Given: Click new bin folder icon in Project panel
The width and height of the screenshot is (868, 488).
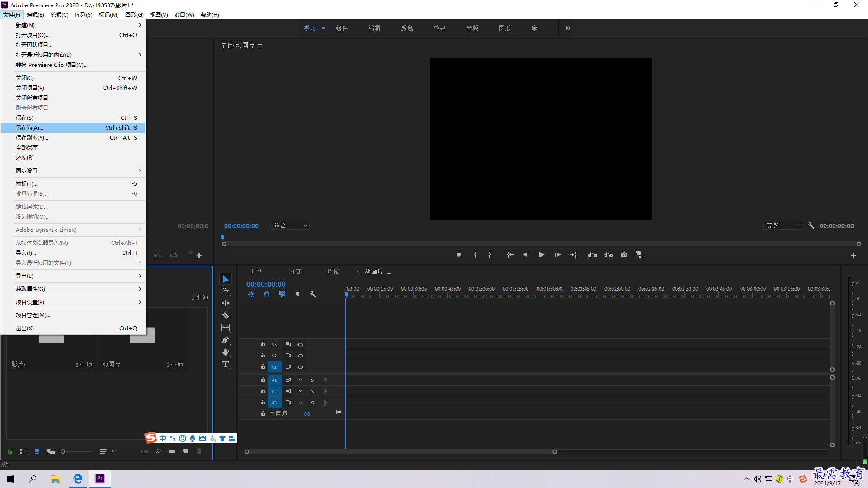Looking at the screenshot, I should pyautogui.click(x=171, y=451).
